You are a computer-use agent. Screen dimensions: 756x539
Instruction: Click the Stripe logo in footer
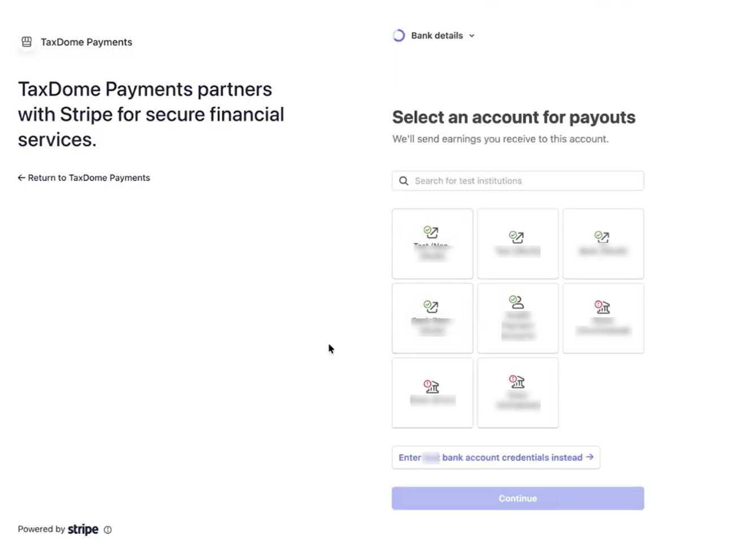click(83, 529)
